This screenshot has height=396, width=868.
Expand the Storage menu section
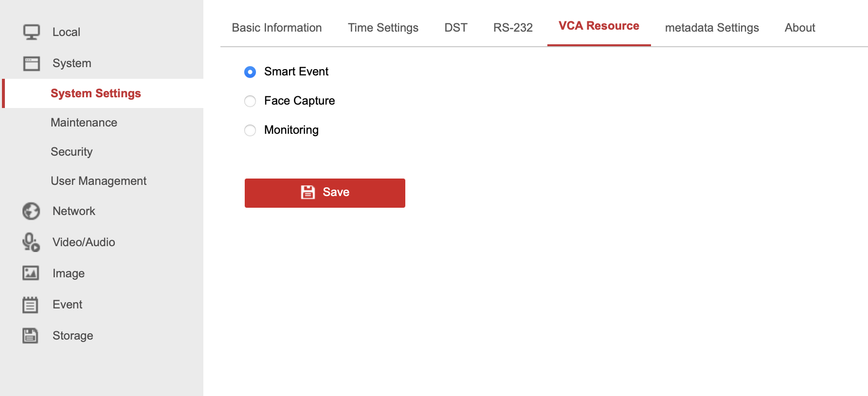tap(73, 336)
